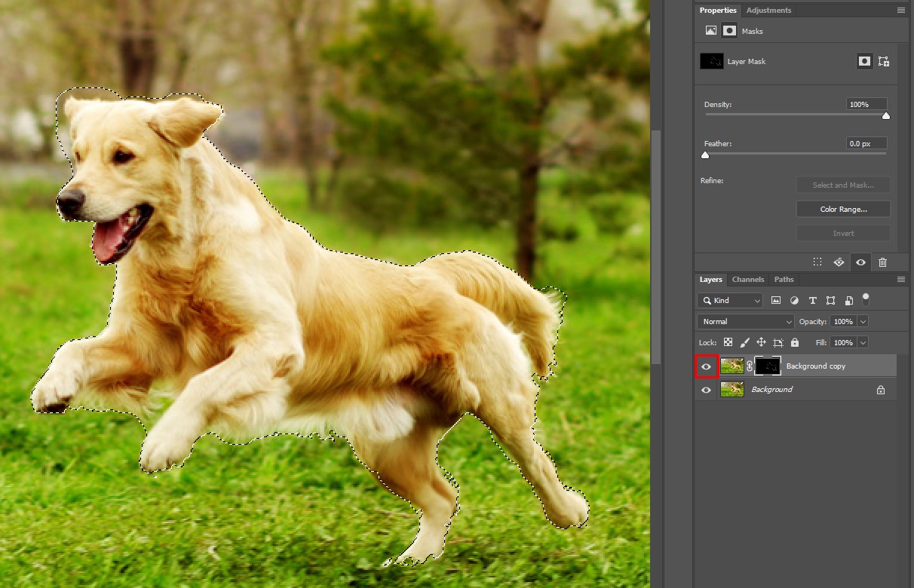Click the Fill 100% field
The image size is (914, 588).
[x=843, y=342]
